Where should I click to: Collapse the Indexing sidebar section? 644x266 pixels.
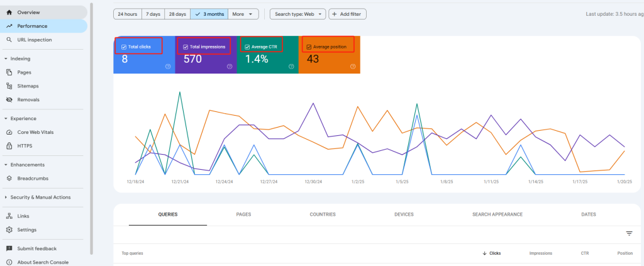pyautogui.click(x=6, y=58)
